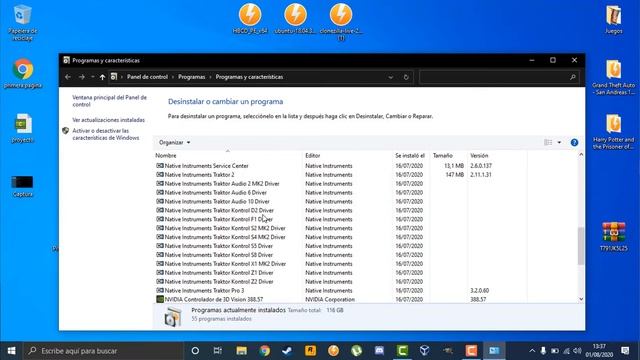
Task: Expand the address bar history dropdown
Action: (391, 77)
